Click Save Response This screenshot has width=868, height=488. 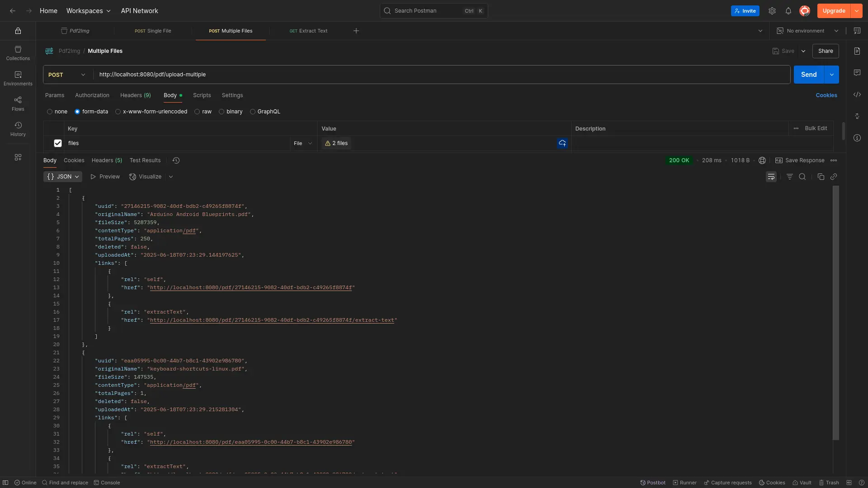coord(800,160)
